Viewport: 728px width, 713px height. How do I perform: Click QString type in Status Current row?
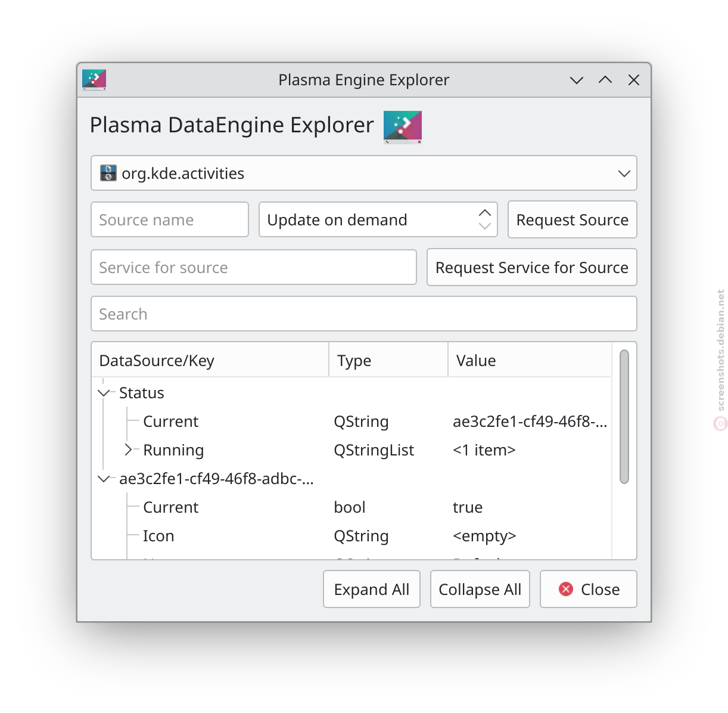point(361,421)
